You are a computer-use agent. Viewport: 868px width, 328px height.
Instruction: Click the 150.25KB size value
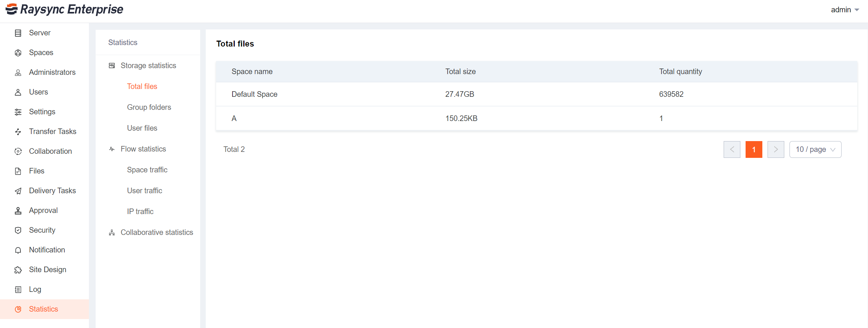461,118
